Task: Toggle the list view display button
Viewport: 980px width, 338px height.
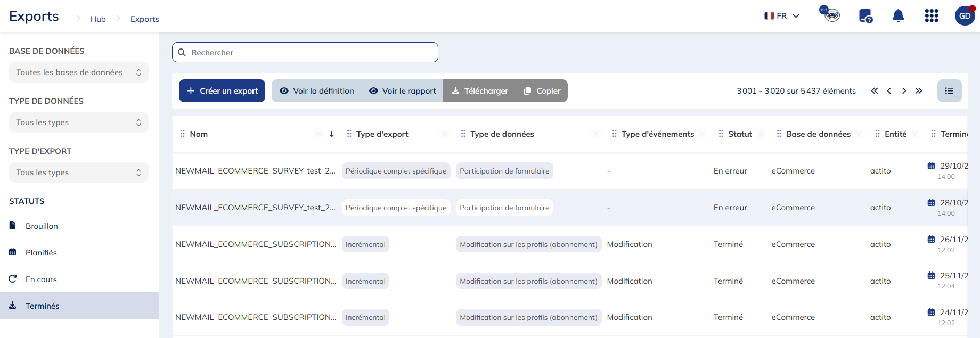Action: point(949,91)
